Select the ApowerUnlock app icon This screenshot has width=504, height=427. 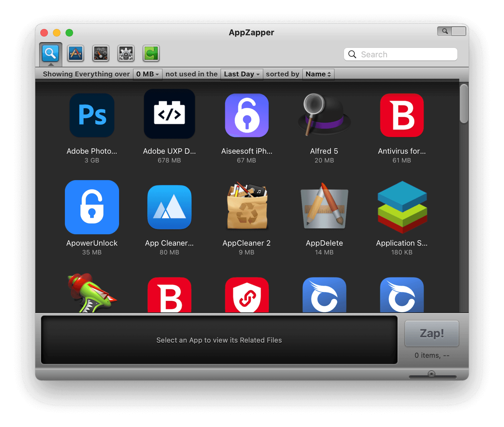click(x=92, y=207)
